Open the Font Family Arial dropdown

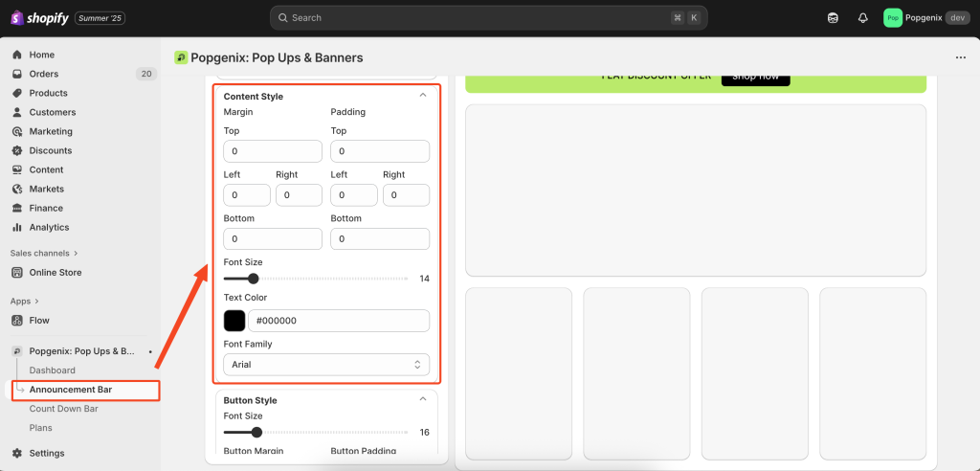(x=326, y=364)
